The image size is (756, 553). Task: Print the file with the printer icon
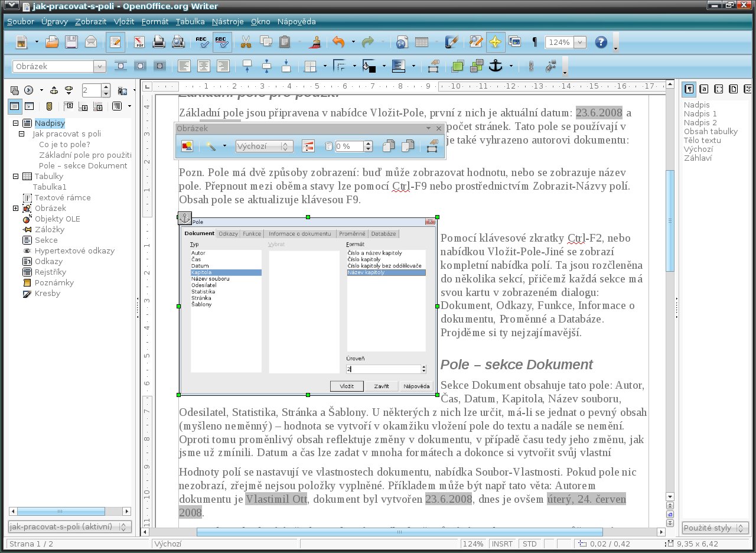tap(159, 42)
